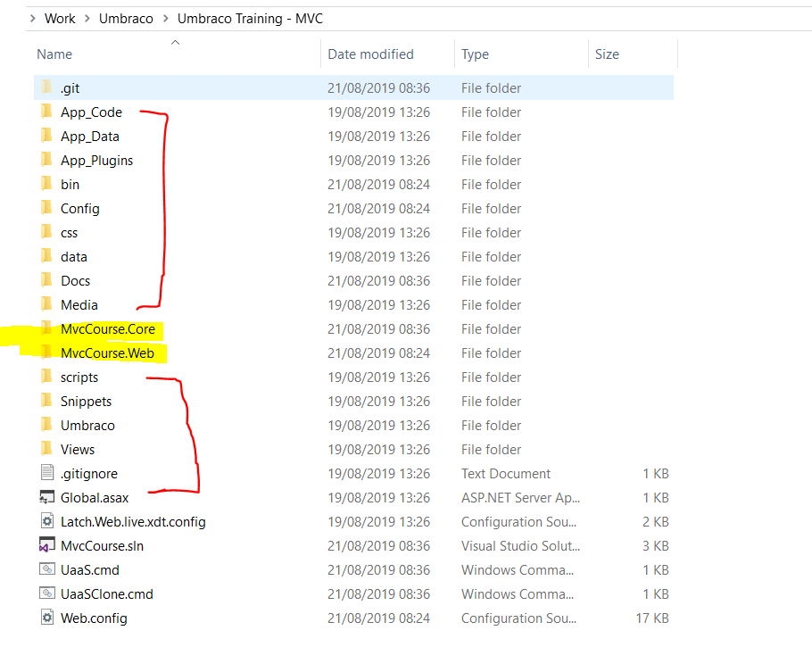The width and height of the screenshot is (812, 672).
Task: Toggle sort direction arrow above Name
Action: tap(176, 43)
